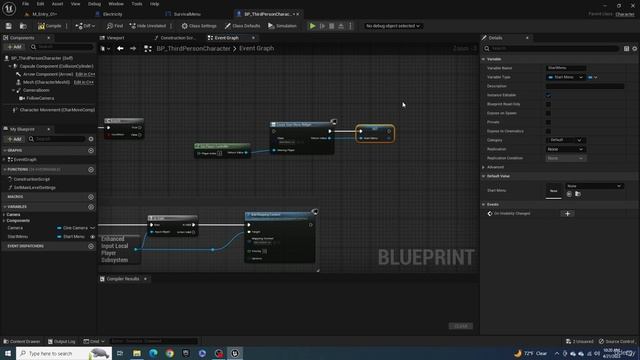This screenshot has height=360, width=640.
Task: Click the graph breadcrumb icon beside BP_ThirdPersonCharacter
Action: 148,48
